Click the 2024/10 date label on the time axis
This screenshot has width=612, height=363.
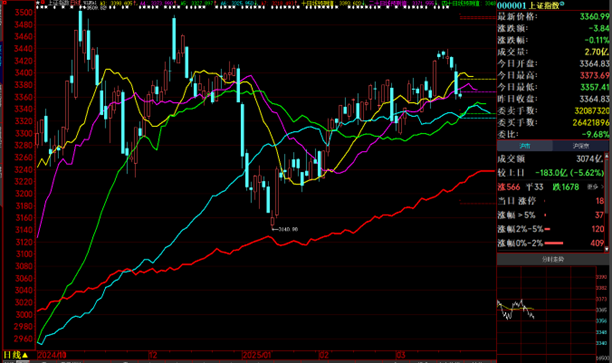[x=52, y=355]
